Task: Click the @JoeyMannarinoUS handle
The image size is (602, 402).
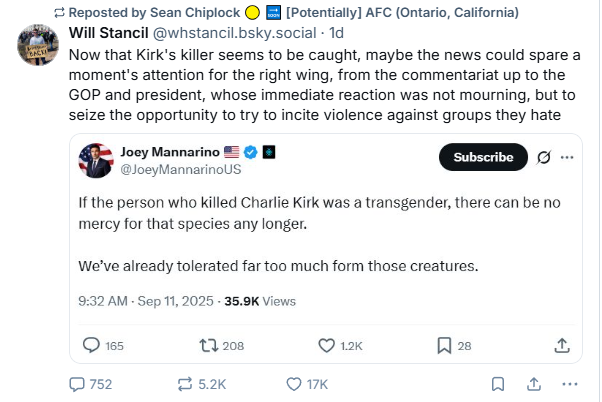Action: (x=180, y=169)
